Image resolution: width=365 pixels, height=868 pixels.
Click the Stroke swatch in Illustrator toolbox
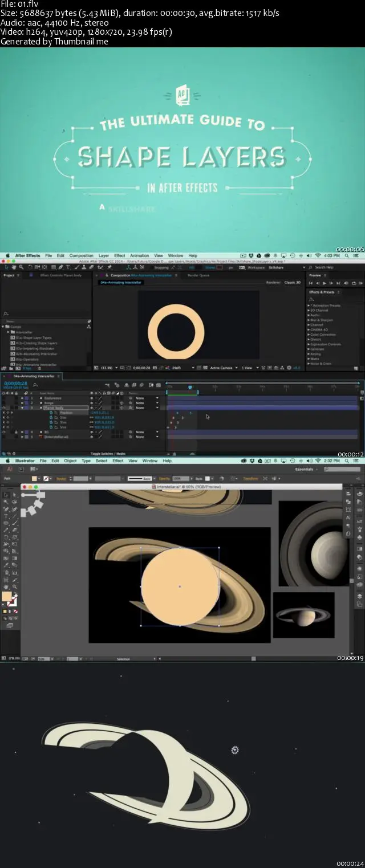click(13, 602)
